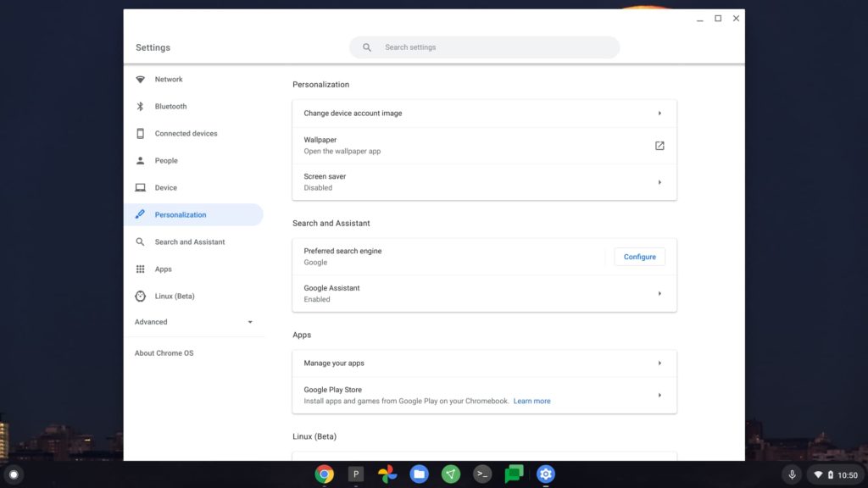Select Personalization in the sidebar
Image resolution: width=868 pixels, height=488 pixels.
click(194, 214)
